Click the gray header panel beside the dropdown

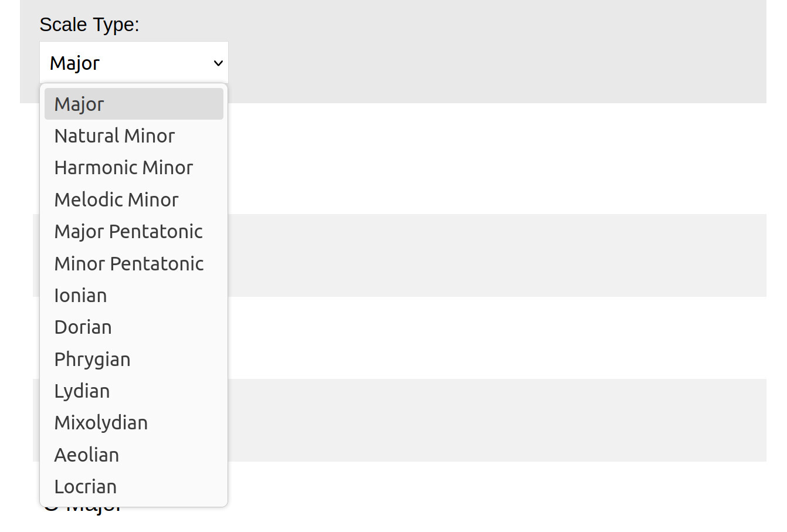(493, 53)
